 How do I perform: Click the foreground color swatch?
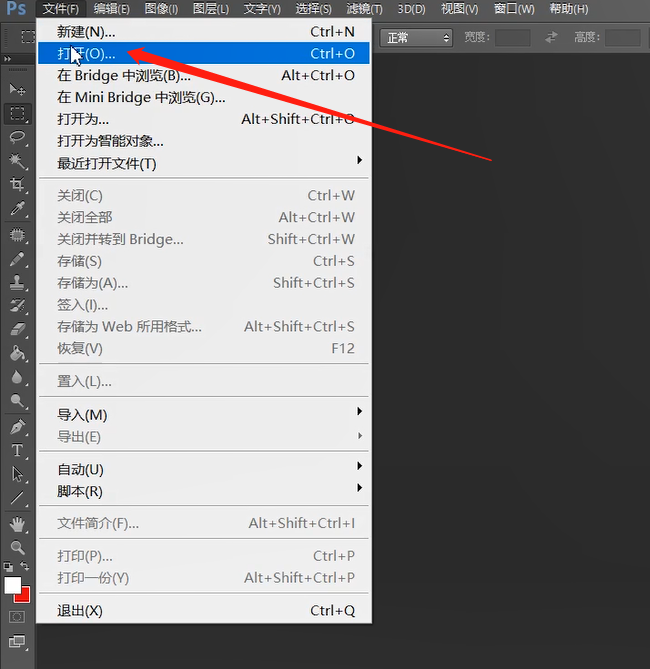click(12, 585)
